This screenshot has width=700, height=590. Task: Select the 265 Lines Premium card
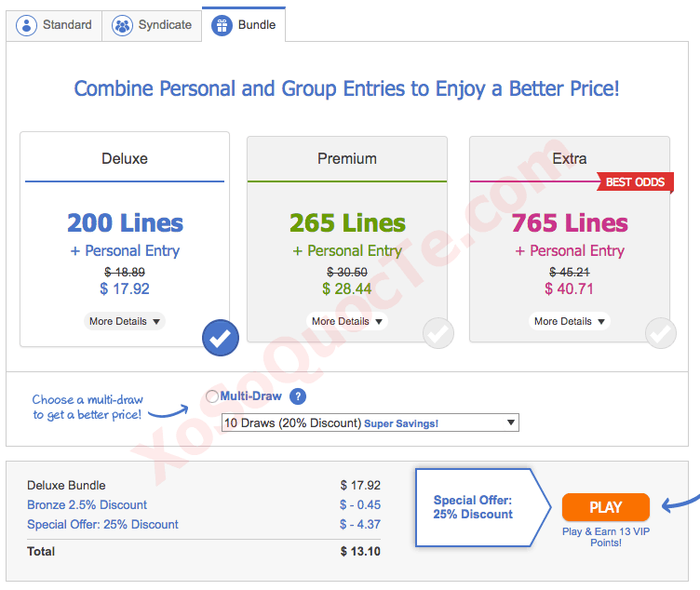pos(346,223)
